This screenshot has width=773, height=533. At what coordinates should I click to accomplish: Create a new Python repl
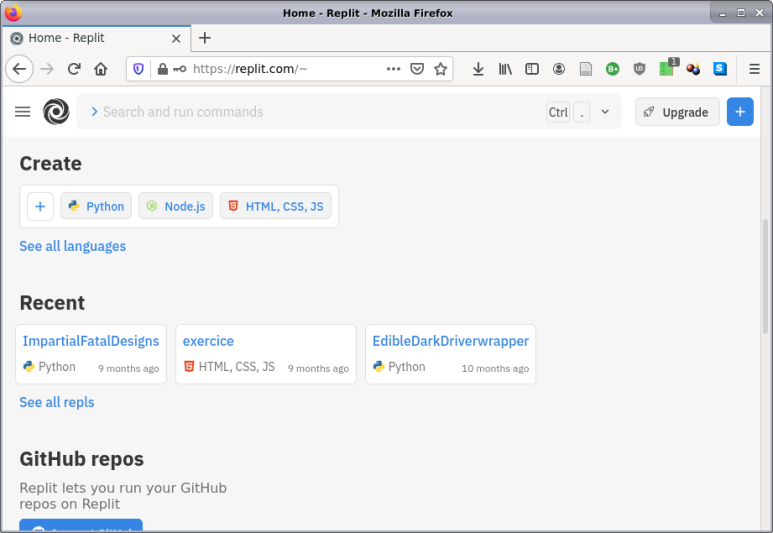coord(96,206)
